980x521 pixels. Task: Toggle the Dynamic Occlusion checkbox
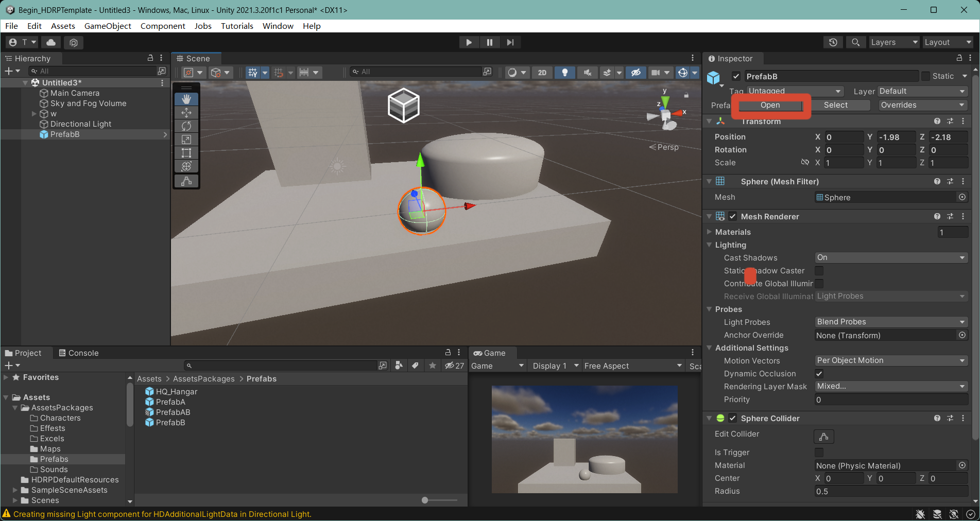(819, 374)
